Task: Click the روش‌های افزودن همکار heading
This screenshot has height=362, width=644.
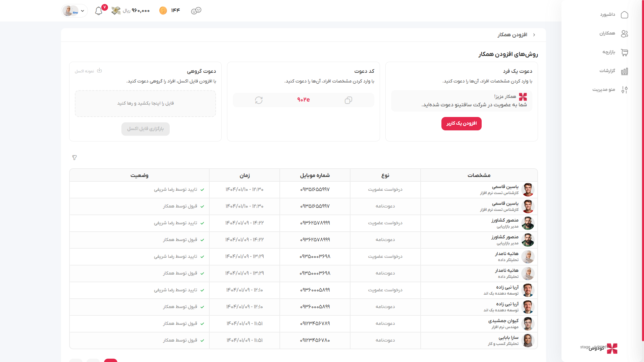Action: pos(508,54)
